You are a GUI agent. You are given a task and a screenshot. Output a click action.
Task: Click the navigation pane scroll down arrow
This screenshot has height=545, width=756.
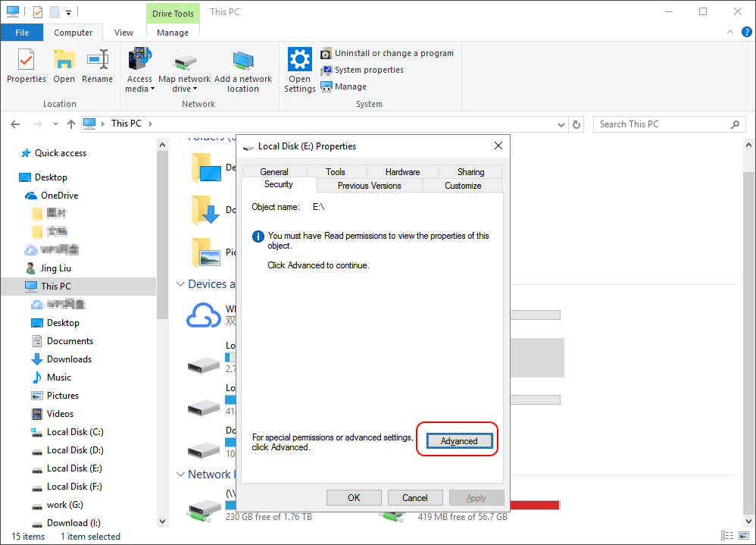click(x=162, y=522)
